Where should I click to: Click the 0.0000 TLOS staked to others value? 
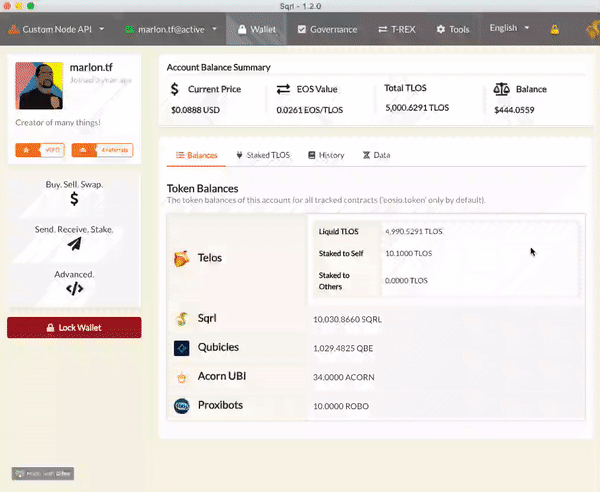[406, 280]
